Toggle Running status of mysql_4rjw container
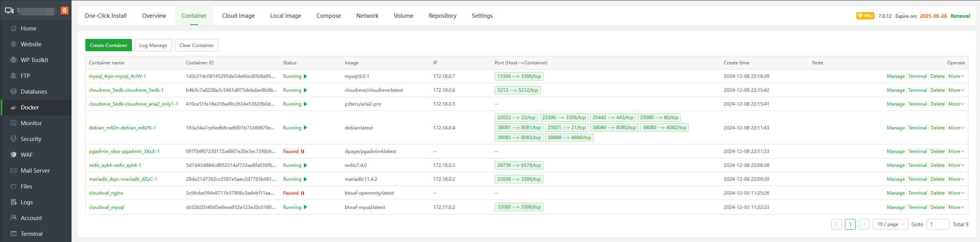 pyautogui.click(x=295, y=76)
